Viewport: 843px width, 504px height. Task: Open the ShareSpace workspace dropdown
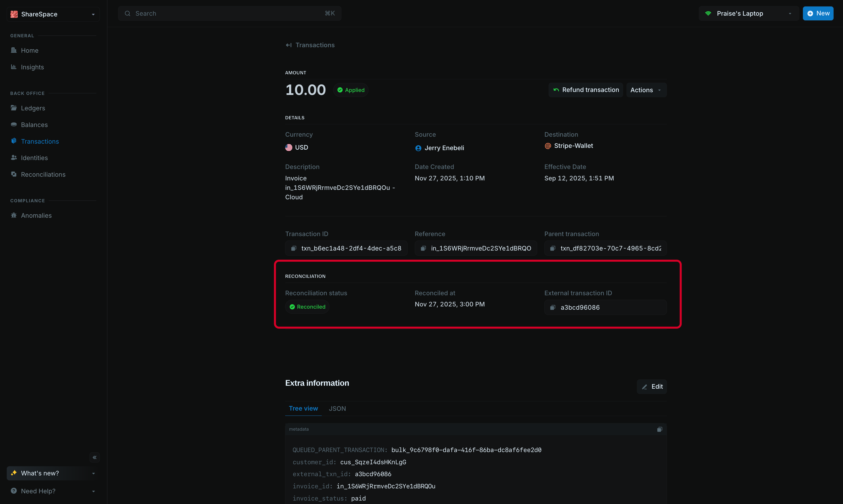click(53, 14)
